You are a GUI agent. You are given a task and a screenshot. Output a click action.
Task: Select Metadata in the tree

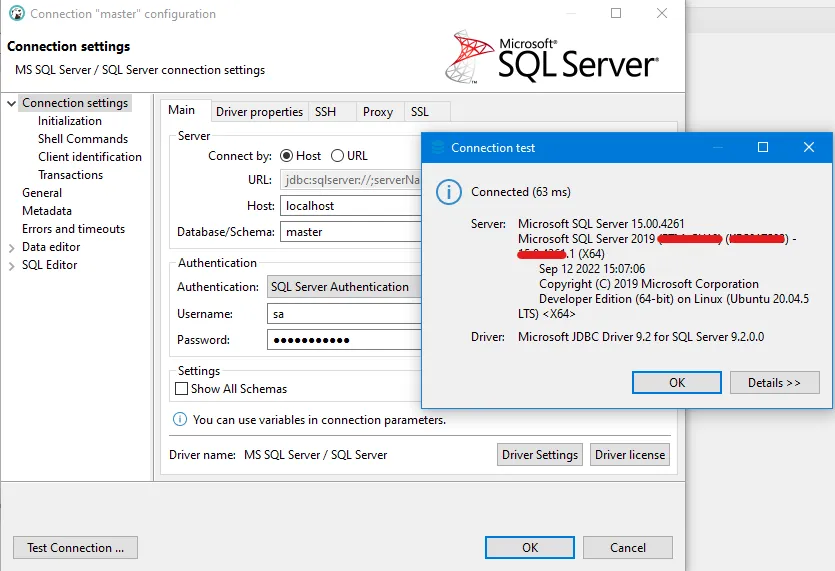click(47, 211)
